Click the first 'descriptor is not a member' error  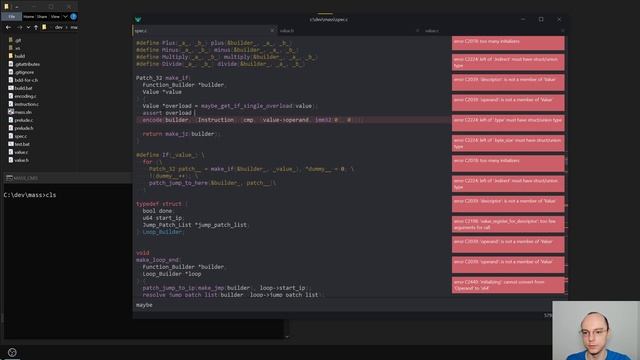tap(508, 82)
